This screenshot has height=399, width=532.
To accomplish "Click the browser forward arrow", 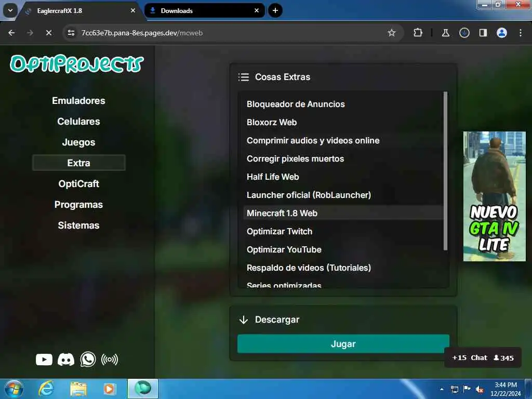I will 30,33.
